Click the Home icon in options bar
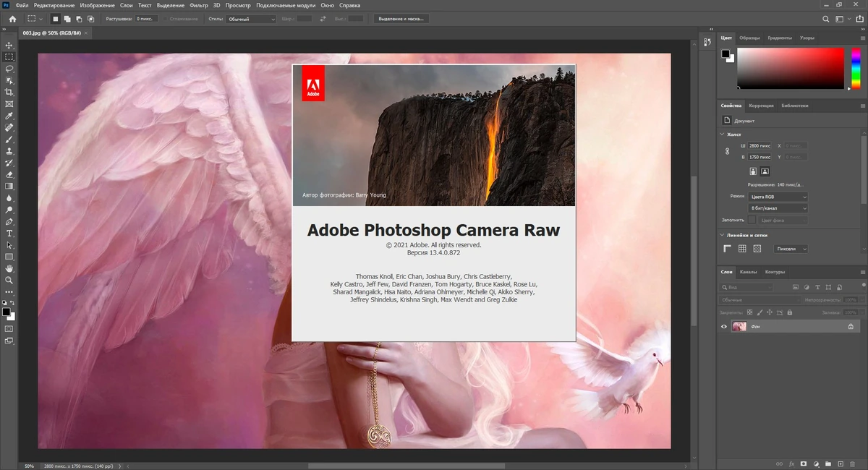This screenshot has height=470, width=868. click(12, 19)
